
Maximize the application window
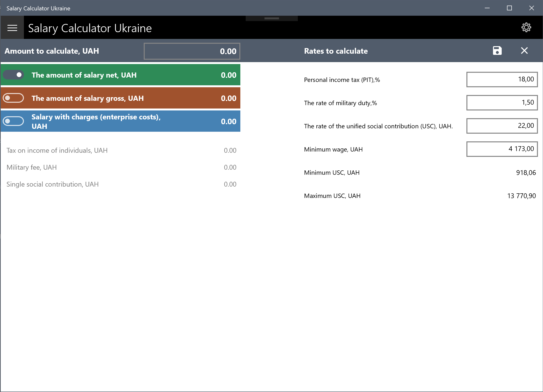[509, 8]
